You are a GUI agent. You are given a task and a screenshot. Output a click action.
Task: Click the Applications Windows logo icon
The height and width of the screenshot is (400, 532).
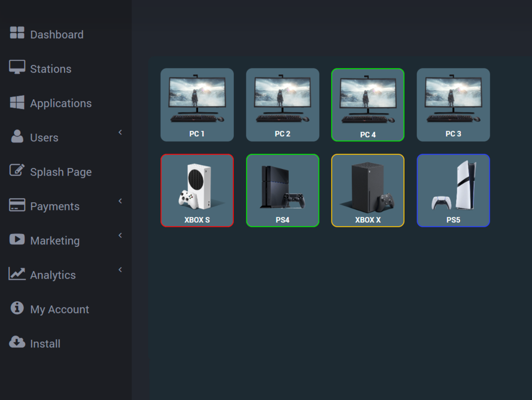(17, 102)
